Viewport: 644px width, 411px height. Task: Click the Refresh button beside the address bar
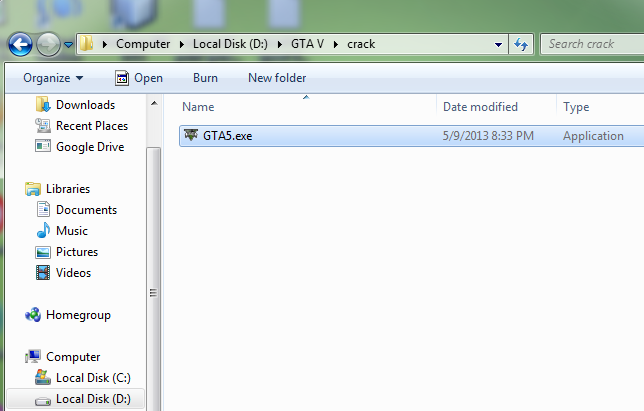[x=521, y=44]
